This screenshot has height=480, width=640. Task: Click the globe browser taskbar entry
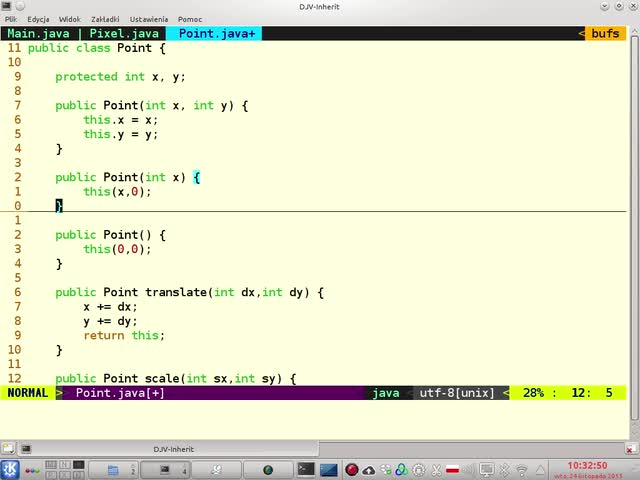coord(268,470)
